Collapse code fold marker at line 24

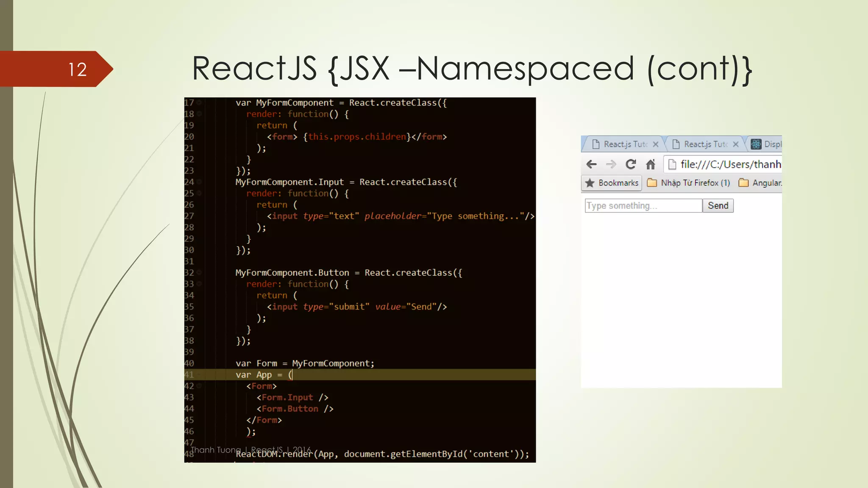click(x=199, y=182)
